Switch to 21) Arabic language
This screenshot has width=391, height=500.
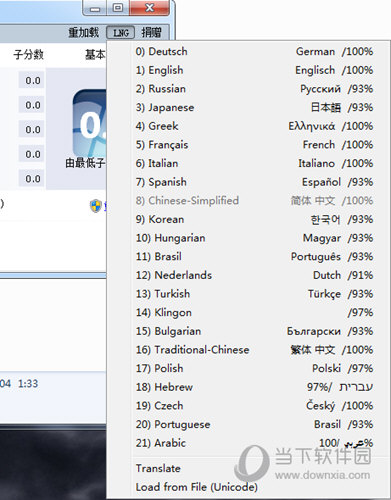(x=248, y=443)
